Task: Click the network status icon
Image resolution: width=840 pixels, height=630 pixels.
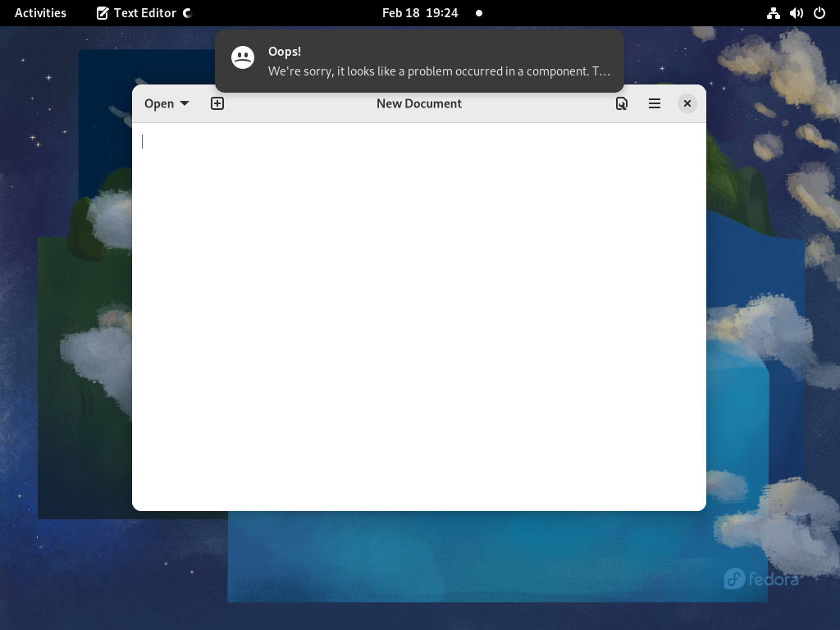Action: click(773, 13)
